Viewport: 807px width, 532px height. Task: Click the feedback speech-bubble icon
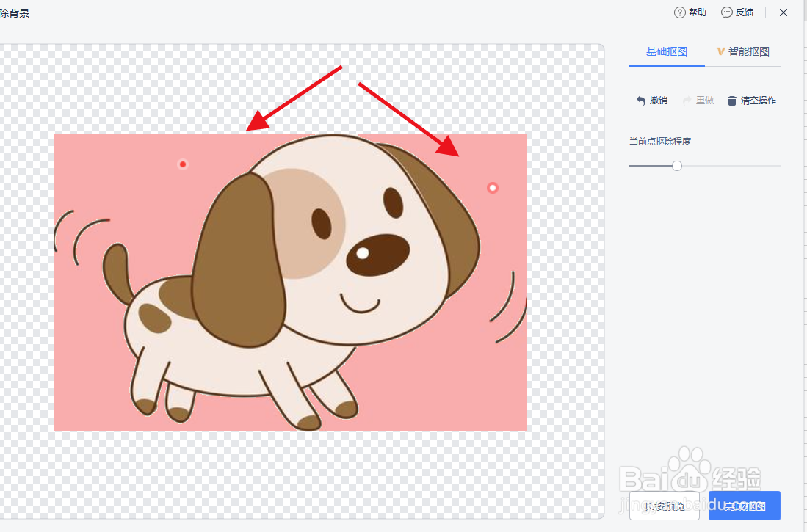click(x=726, y=12)
